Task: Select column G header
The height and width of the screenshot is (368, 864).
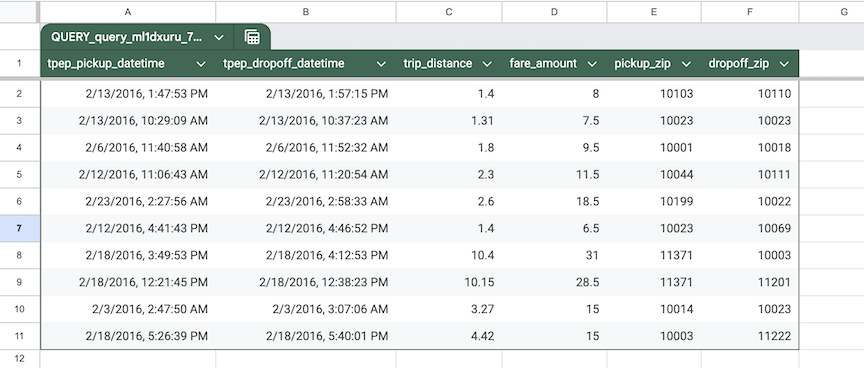Action: coord(831,12)
